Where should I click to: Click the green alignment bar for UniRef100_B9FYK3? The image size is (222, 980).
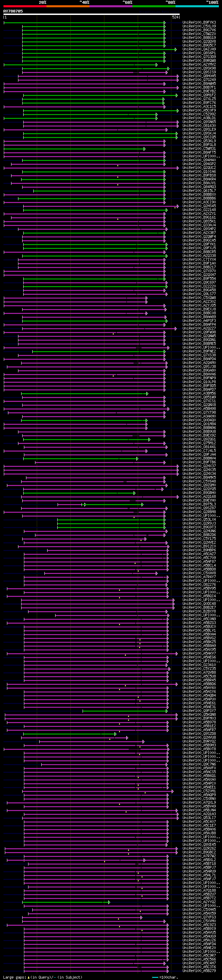point(84,23)
